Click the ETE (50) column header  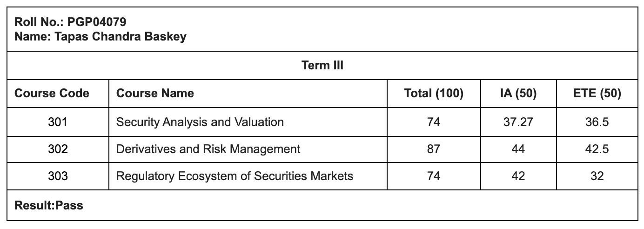(597, 94)
